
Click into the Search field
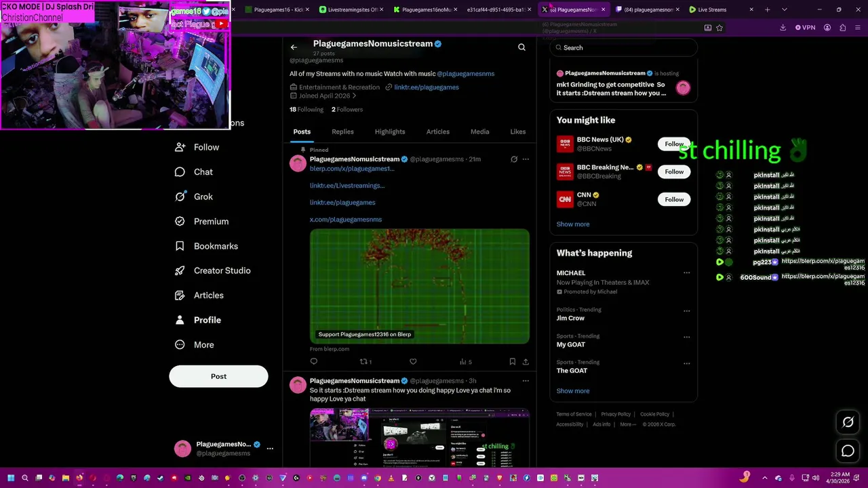(x=624, y=47)
